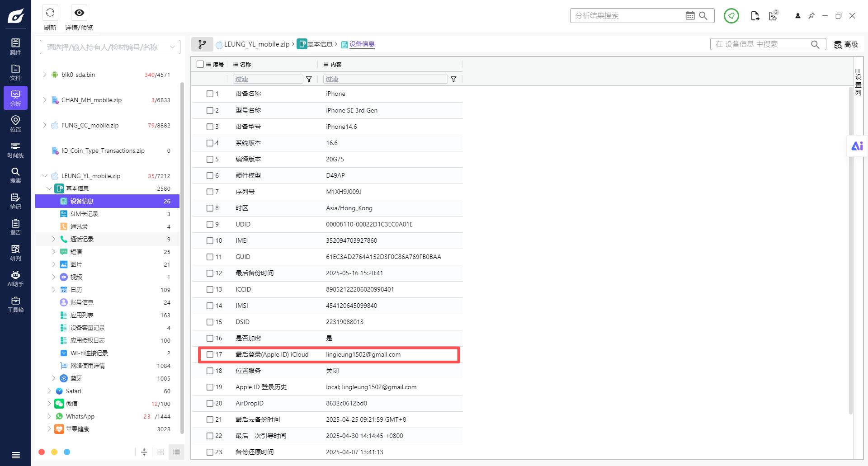Screen dimensions: 868x466
Task: Open the 研判 sidebar section
Action: (x=15, y=253)
